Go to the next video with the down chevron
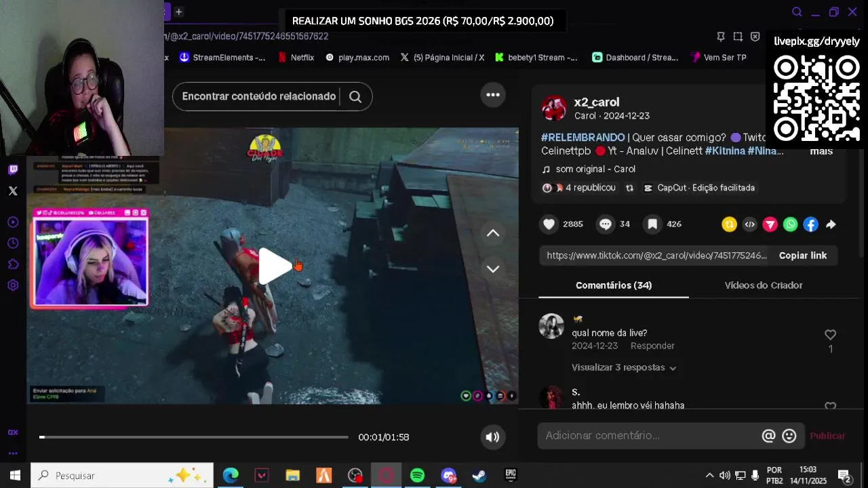The height and width of the screenshot is (488, 868). [493, 269]
